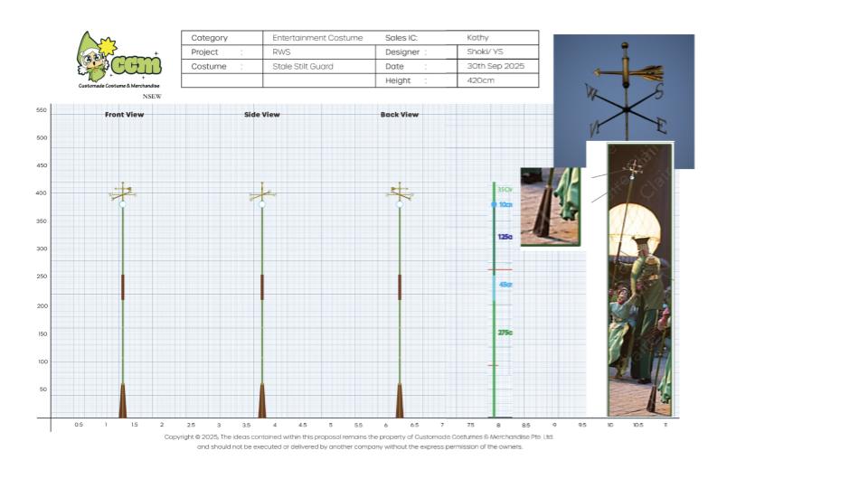Select the Front View heading

click(x=124, y=115)
